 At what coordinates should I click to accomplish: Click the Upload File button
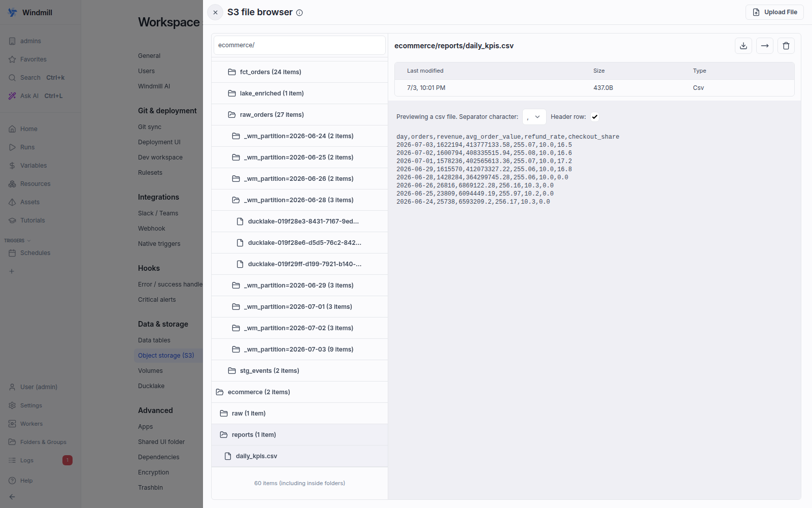(774, 12)
